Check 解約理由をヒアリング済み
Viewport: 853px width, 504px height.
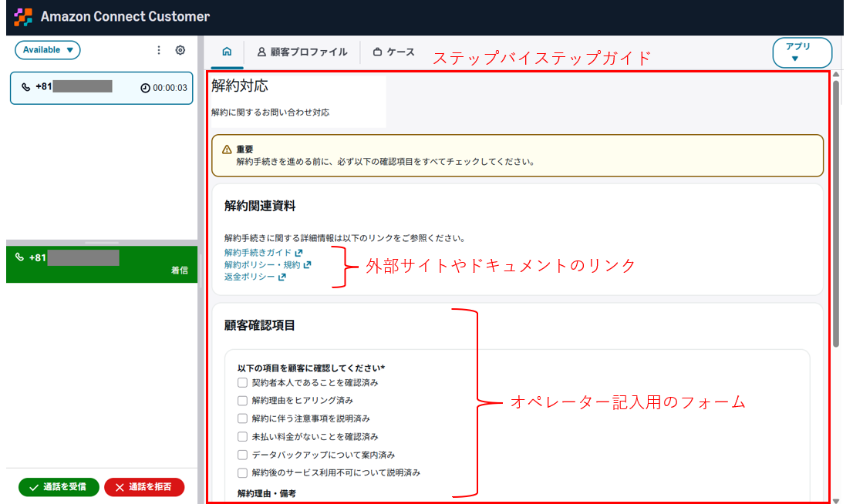243,401
